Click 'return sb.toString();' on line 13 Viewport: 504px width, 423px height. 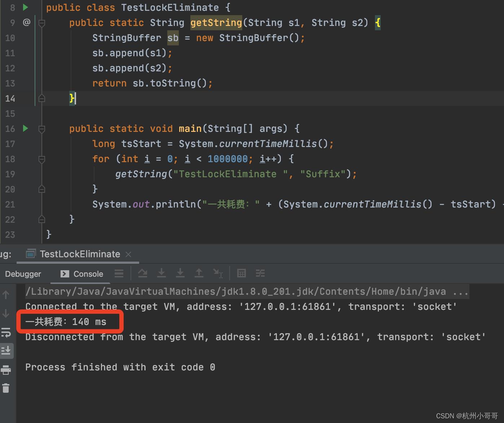[x=152, y=83]
